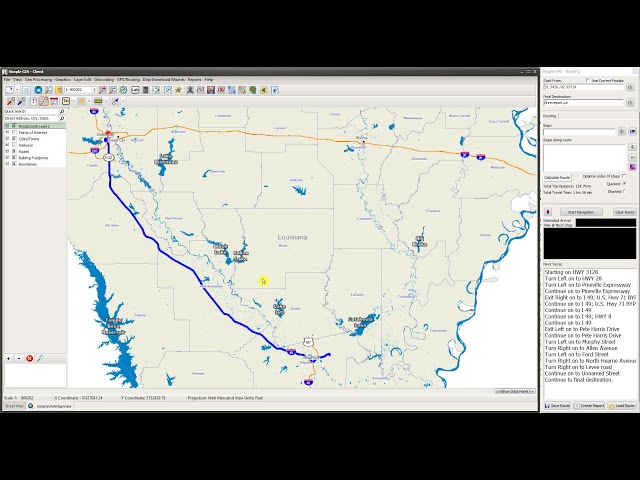Click the Quick Search magnifier icon
The image size is (640, 480).
point(62,111)
